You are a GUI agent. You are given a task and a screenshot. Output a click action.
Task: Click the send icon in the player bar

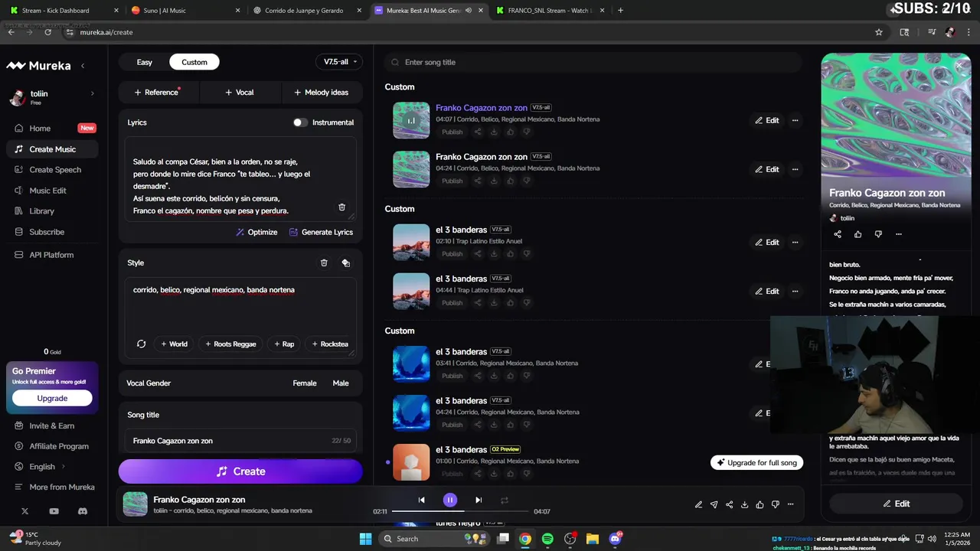714,504
